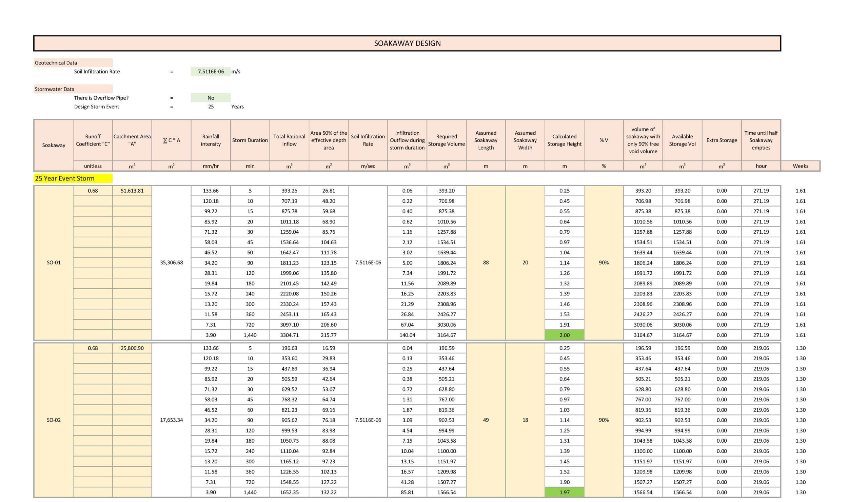Select the SO-02 catchment area 25,806.90 cell
Screen dimensions: 868x502
[x=132, y=348]
